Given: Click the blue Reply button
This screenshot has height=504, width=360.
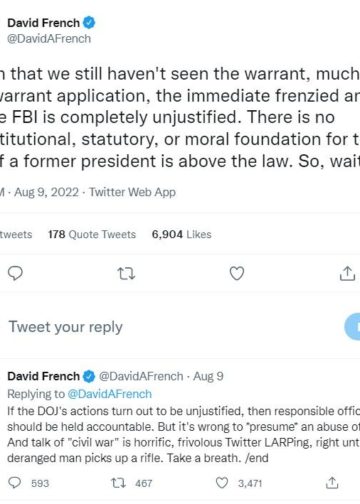Looking at the screenshot, I should pos(352,327).
